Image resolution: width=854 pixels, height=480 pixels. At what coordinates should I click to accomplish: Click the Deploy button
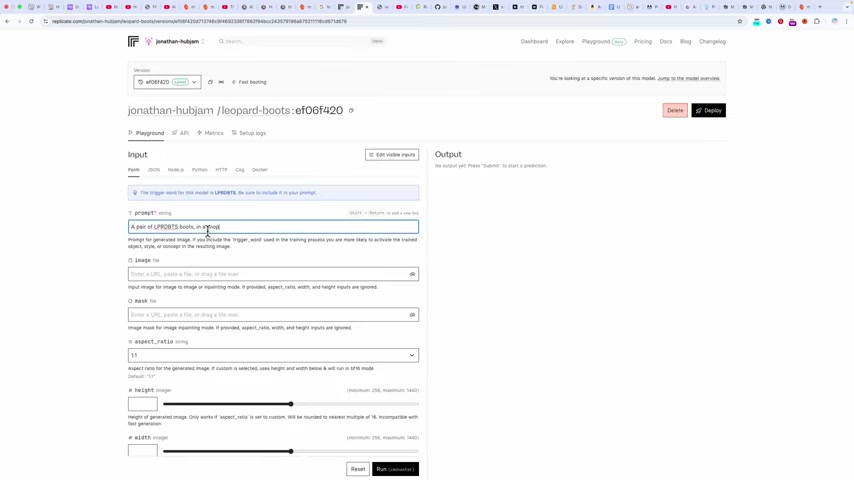point(708,110)
